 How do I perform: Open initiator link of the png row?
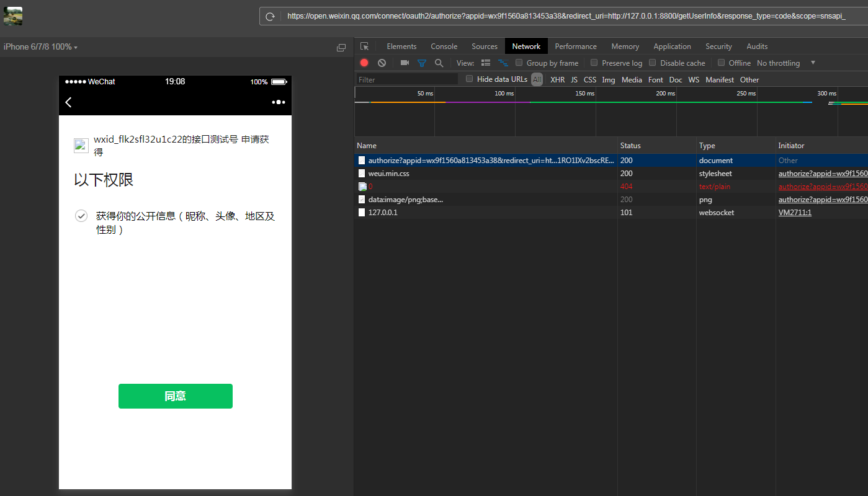pyautogui.click(x=823, y=200)
